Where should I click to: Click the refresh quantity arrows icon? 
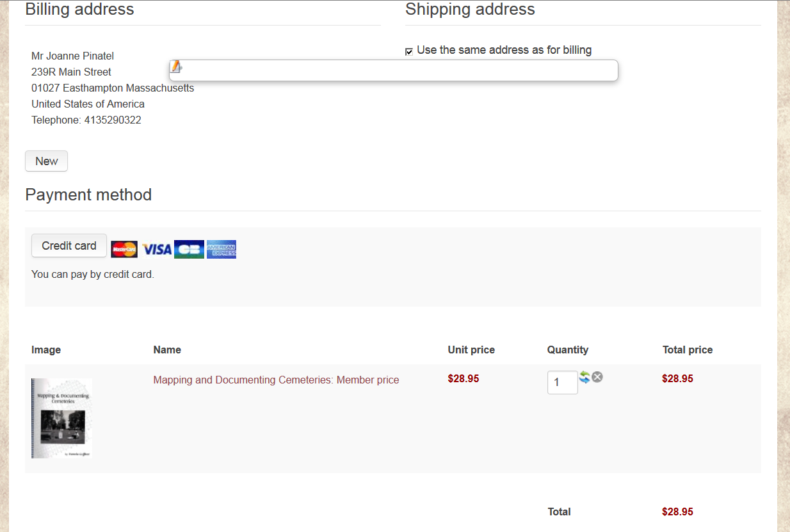pyautogui.click(x=584, y=377)
